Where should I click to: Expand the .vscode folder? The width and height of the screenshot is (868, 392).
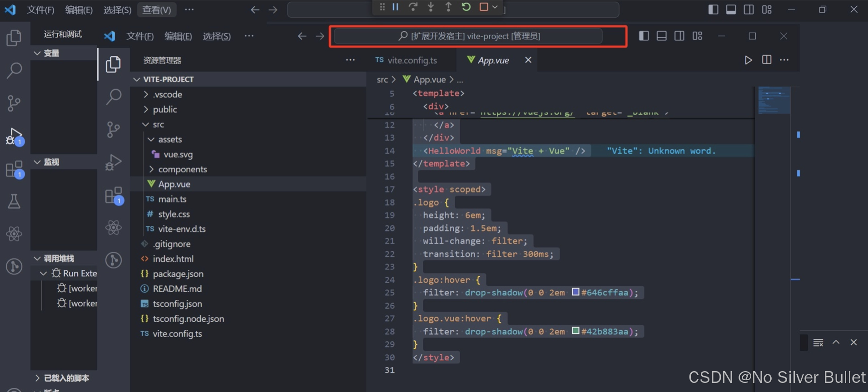(146, 94)
